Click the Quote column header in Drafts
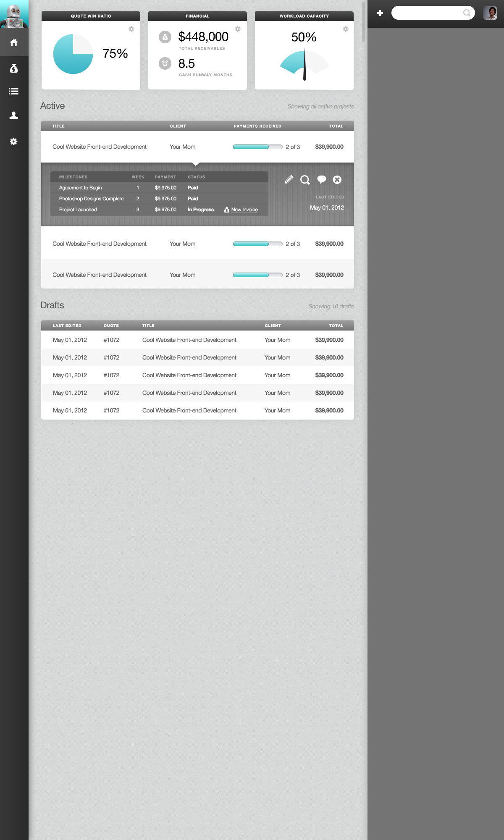The image size is (504, 840). [x=111, y=325]
